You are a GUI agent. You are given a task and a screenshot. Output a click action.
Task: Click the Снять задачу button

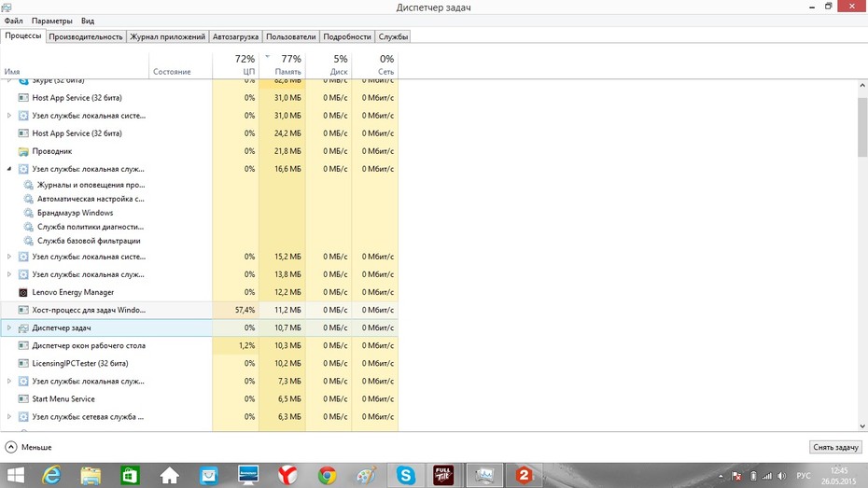tap(835, 447)
